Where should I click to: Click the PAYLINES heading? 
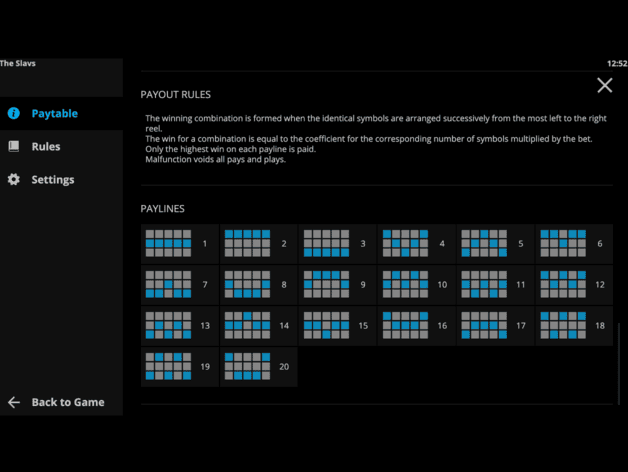click(162, 209)
